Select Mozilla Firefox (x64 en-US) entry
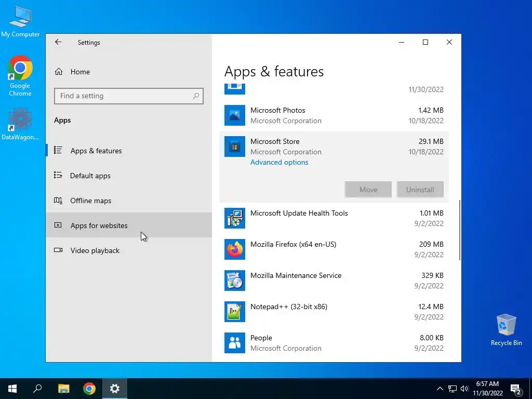The height and width of the screenshot is (399, 532). pyautogui.click(x=334, y=249)
